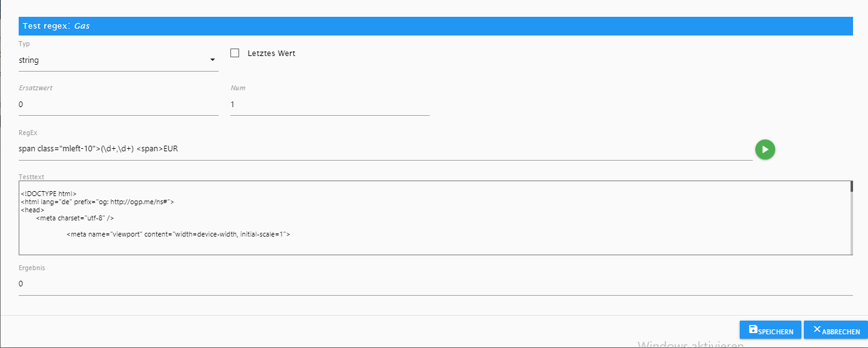Click the floppy disk icon on Speichern

click(753, 329)
